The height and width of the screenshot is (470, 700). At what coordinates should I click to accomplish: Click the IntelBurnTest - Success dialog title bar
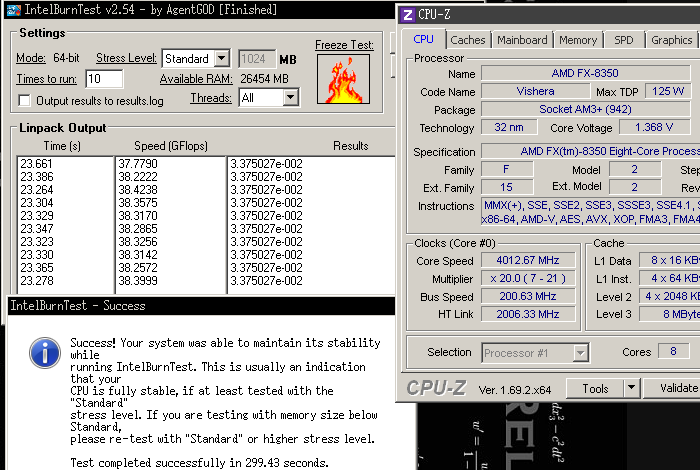point(201,306)
